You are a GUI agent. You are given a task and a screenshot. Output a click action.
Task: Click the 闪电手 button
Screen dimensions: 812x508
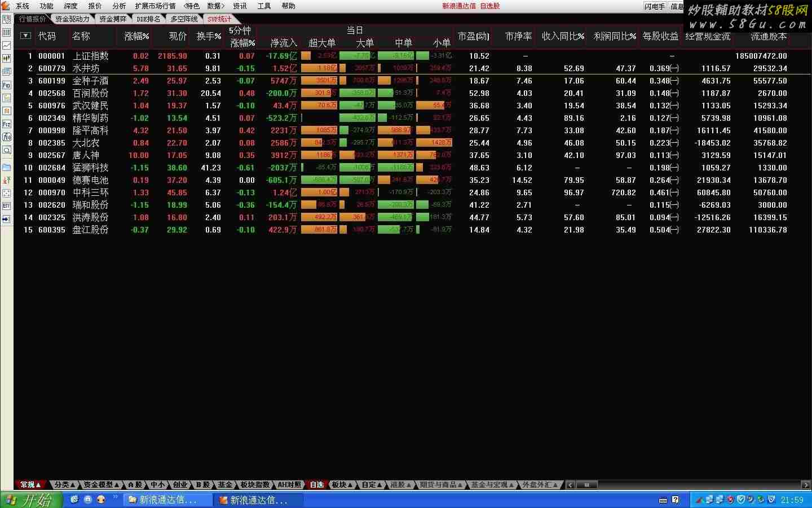[655, 7]
